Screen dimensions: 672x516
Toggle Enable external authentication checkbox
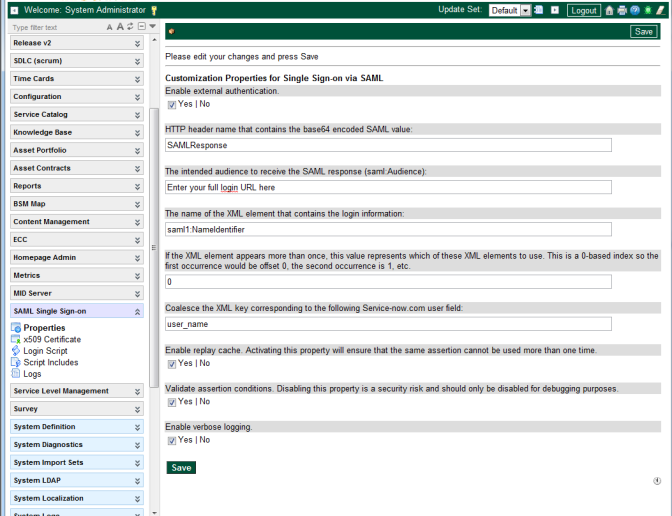pos(171,104)
